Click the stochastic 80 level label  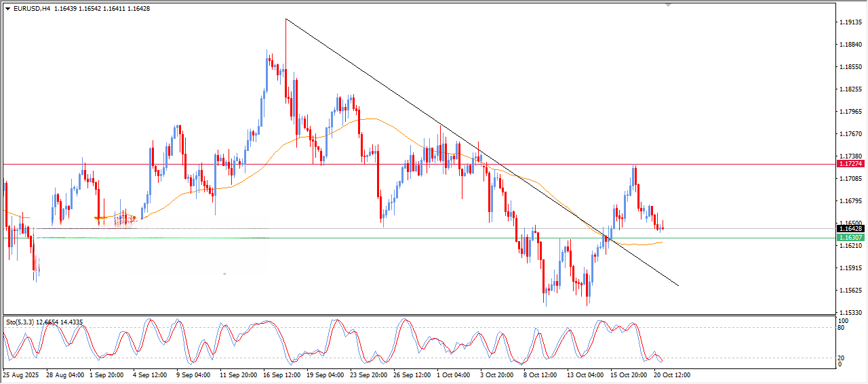tap(842, 328)
